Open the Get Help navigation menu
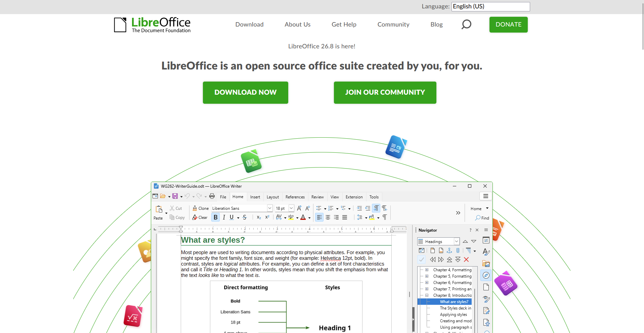This screenshot has width=644, height=333. click(x=344, y=25)
